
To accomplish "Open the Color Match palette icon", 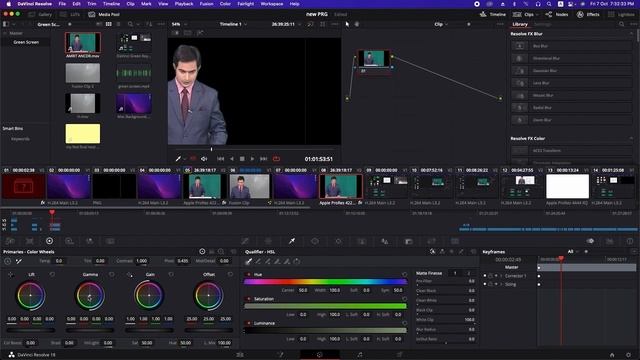I will point(29,241).
